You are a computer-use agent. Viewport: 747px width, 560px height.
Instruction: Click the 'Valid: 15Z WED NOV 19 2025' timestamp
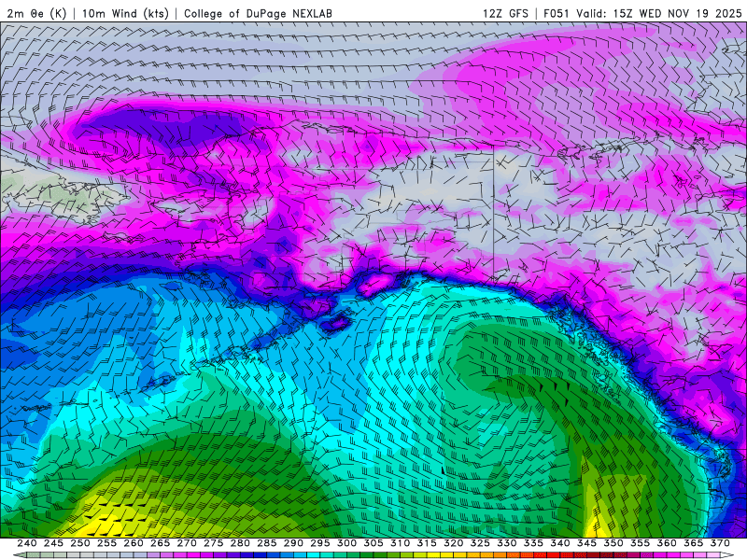[x=659, y=13]
